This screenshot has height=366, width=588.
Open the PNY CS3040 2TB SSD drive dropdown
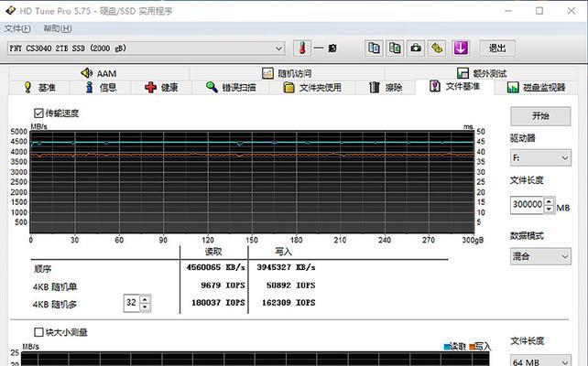[146, 48]
